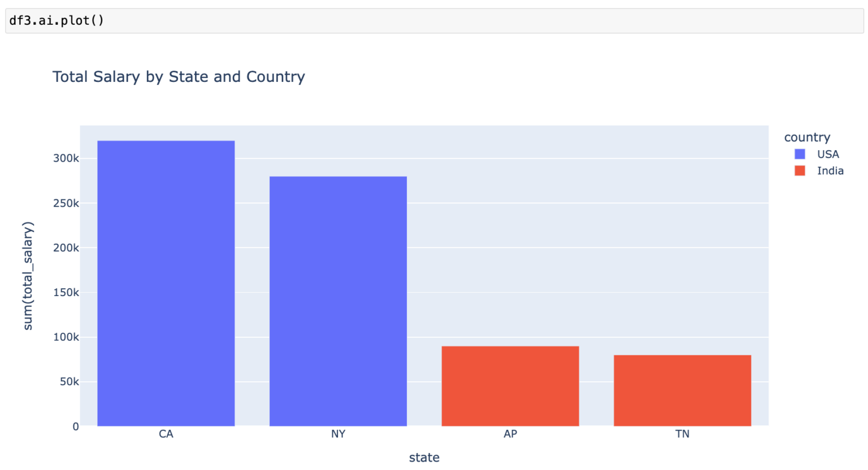
Task: Click the red India legend swatch
Action: (x=800, y=171)
